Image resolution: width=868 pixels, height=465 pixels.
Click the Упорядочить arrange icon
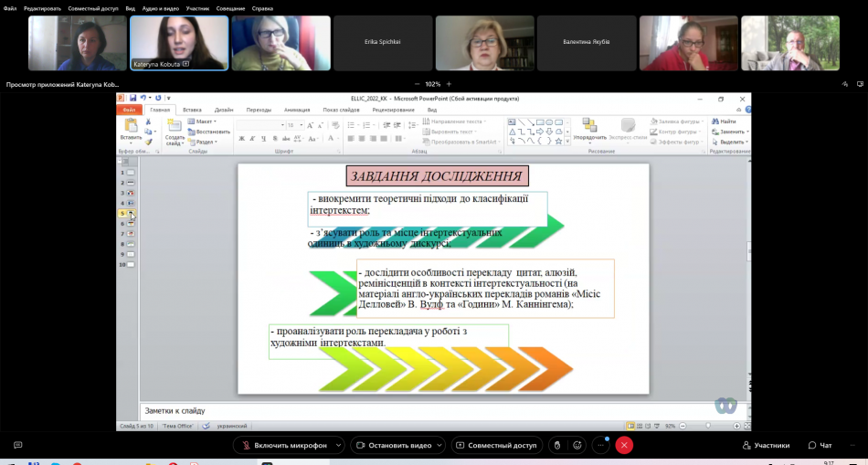[589, 126]
